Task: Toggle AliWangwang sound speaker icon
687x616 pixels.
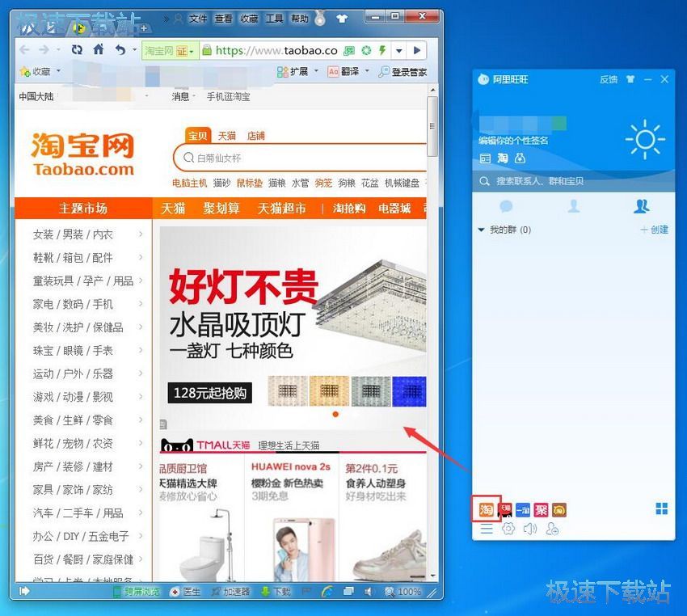Action: tap(530, 529)
